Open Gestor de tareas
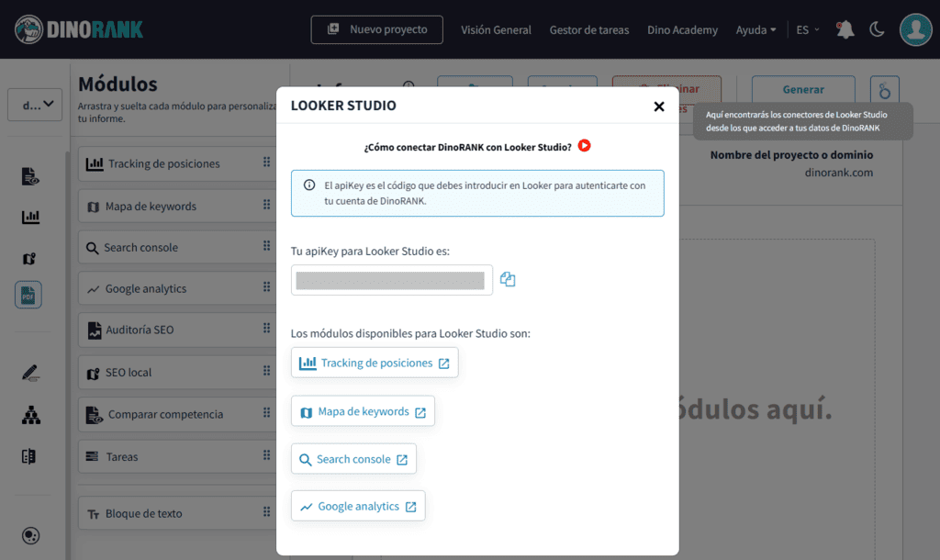Image resolution: width=940 pixels, height=560 pixels. click(589, 30)
